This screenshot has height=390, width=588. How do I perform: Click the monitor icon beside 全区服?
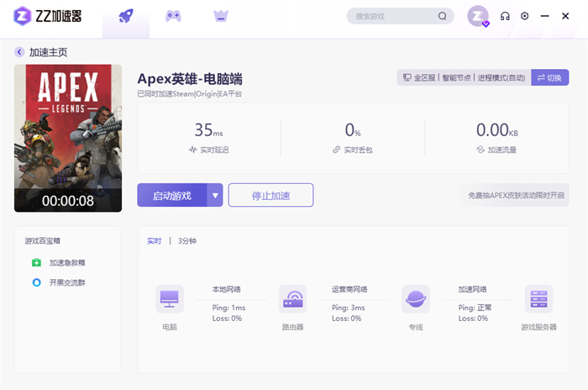(407, 77)
